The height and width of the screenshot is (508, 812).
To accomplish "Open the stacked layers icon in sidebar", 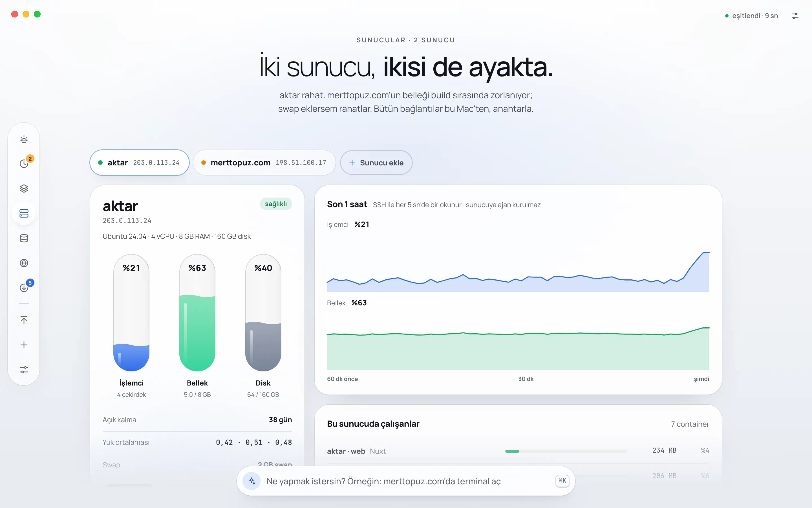I will point(24,189).
